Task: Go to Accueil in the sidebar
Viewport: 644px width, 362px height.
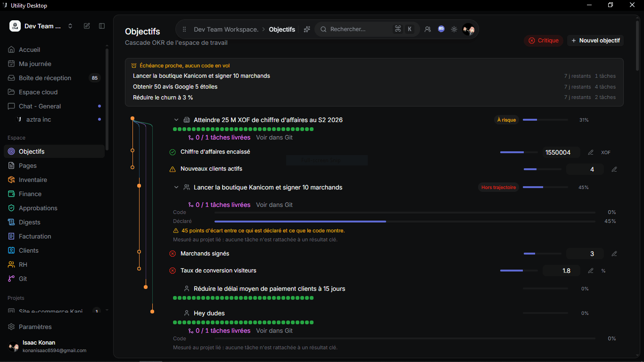Action: pos(54,49)
